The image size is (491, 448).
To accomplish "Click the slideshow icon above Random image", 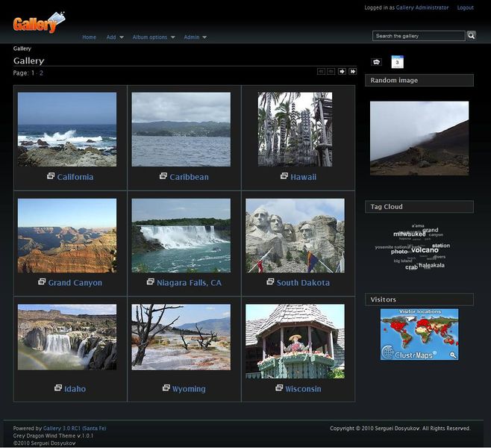I will click(376, 62).
